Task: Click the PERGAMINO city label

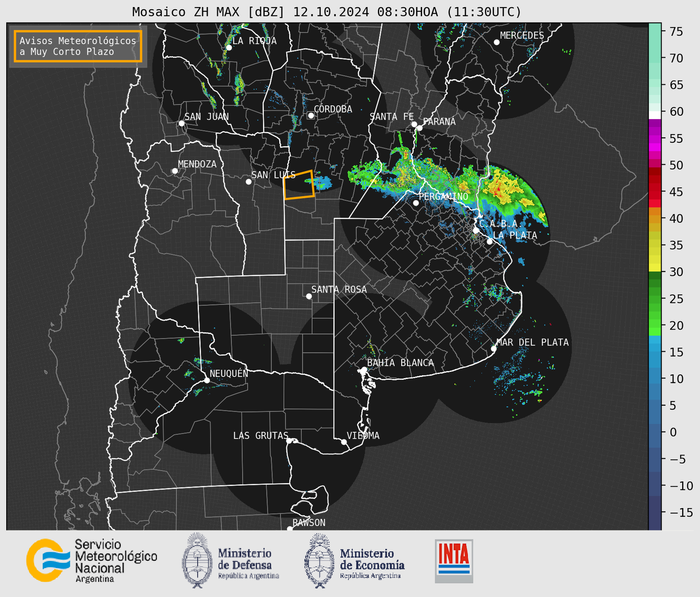Action: [443, 196]
